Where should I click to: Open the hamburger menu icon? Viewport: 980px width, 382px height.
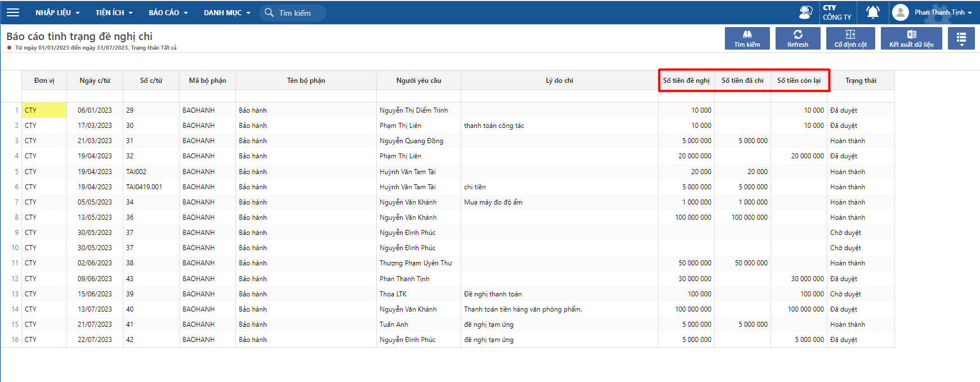[13, 12]
